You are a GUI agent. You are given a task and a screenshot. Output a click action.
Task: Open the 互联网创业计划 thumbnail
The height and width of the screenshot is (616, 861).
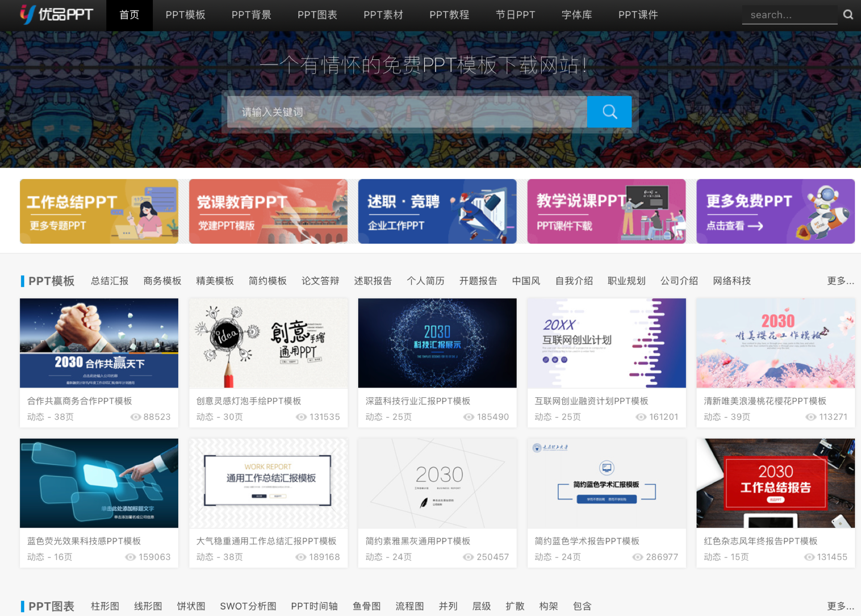click(607, 343)
